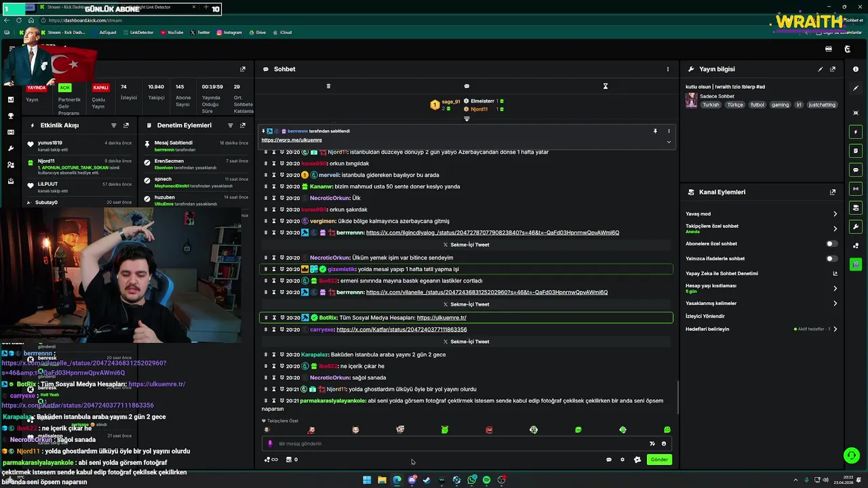The width and height of the screenshot is (868, 488).
Task: Click the trophy icon in the left sidebar
Action: coord(11,116)
